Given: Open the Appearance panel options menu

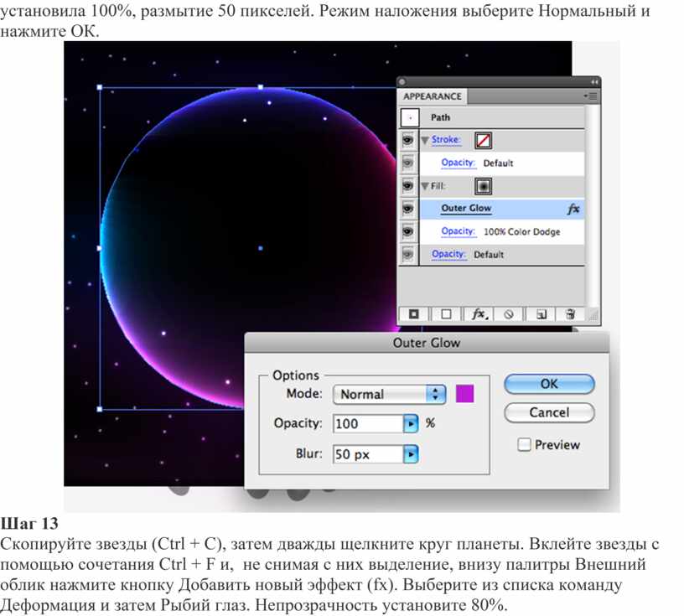Looking at the screenshot, I should (592, 96).
